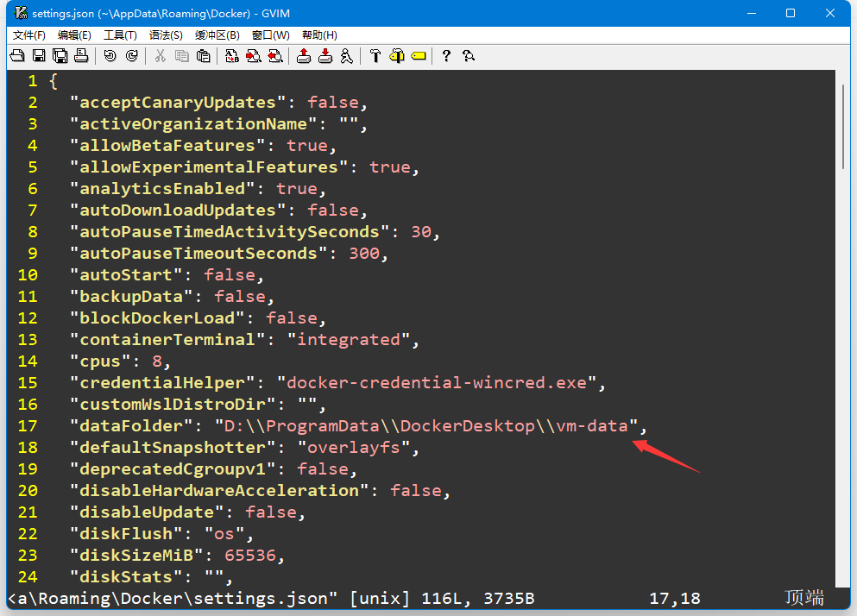The height and width of the screenshot is (616, 857).
Task: Open the 缓冲区(B) menu
Action: coord(217,35)
